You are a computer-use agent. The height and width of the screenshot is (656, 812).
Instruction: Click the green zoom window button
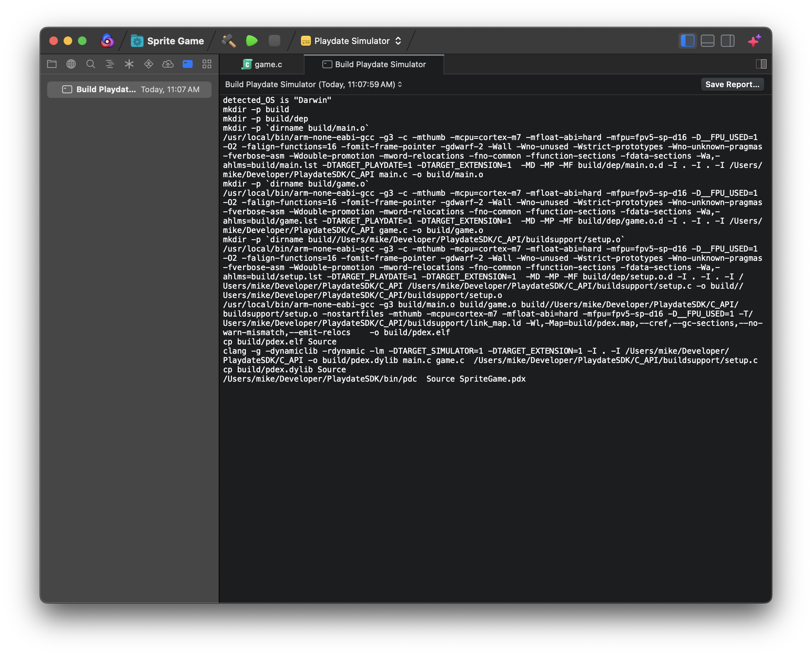click(82, 41)
